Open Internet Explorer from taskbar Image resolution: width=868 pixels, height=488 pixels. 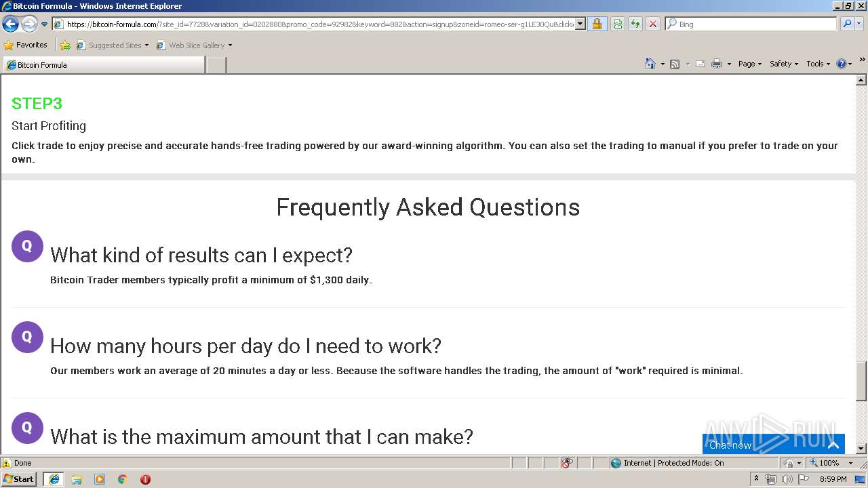pyautogui.click(x=54, y=479)
